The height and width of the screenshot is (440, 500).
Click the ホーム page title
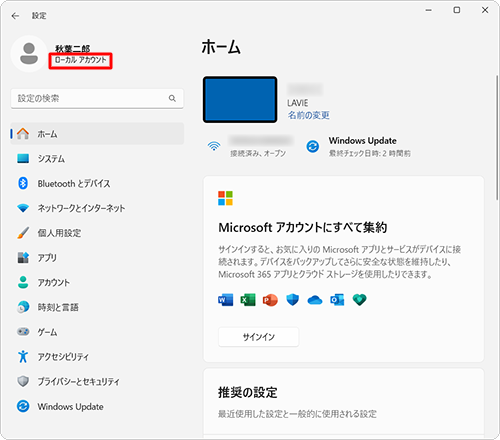click(x=221, y=47)
